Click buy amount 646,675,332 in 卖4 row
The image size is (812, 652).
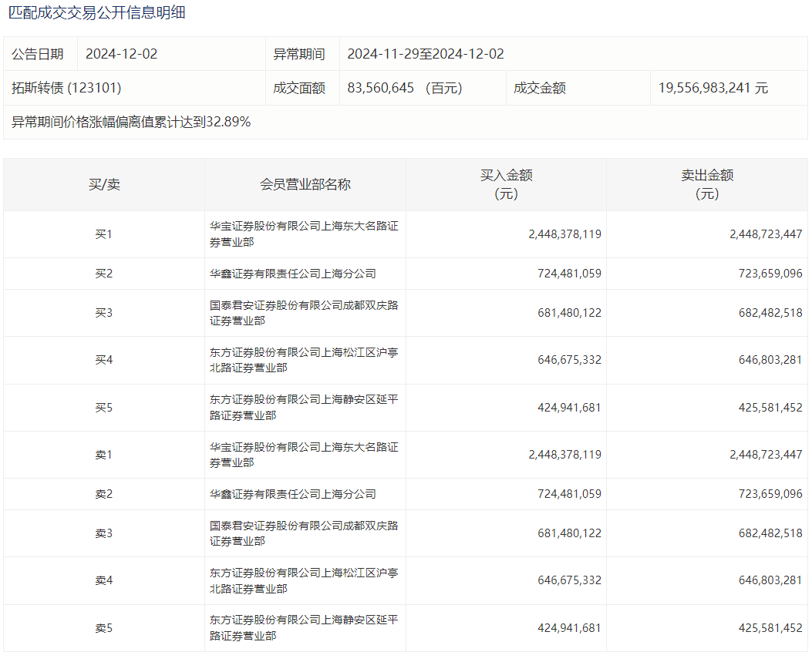pos(570,580)
